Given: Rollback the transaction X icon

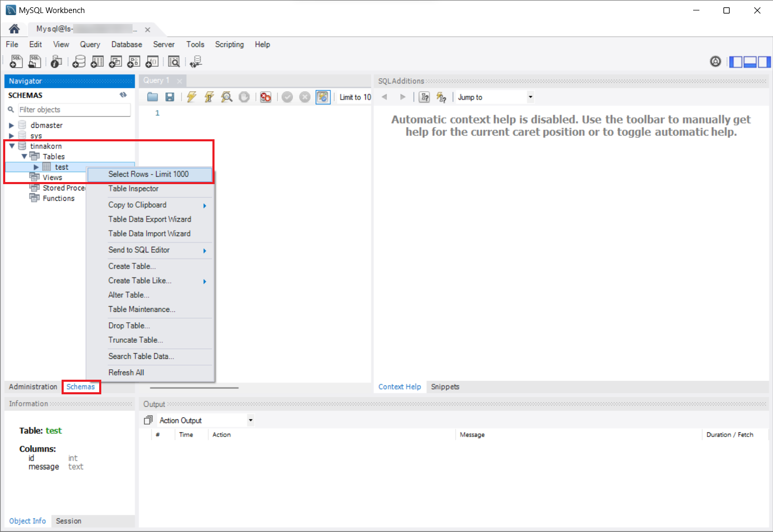Looking at the screenshot, I should 305,97.
